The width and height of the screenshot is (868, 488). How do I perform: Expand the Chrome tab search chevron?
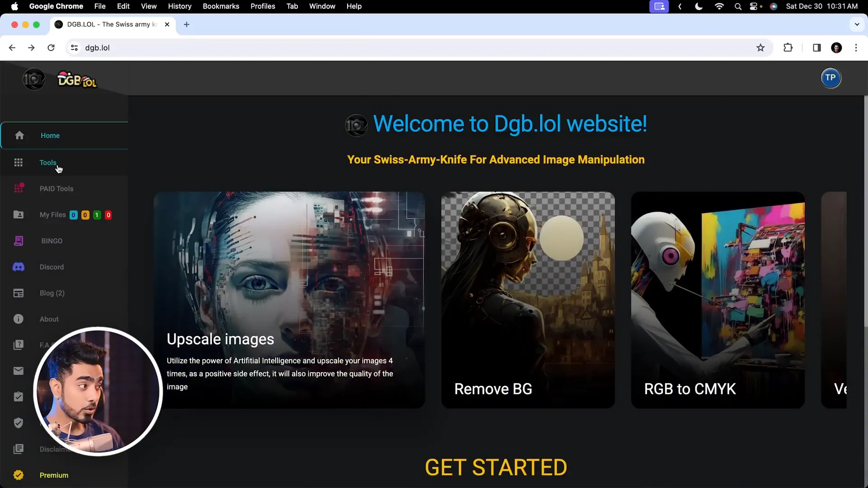pyautogui.click(x=857, y=24)
